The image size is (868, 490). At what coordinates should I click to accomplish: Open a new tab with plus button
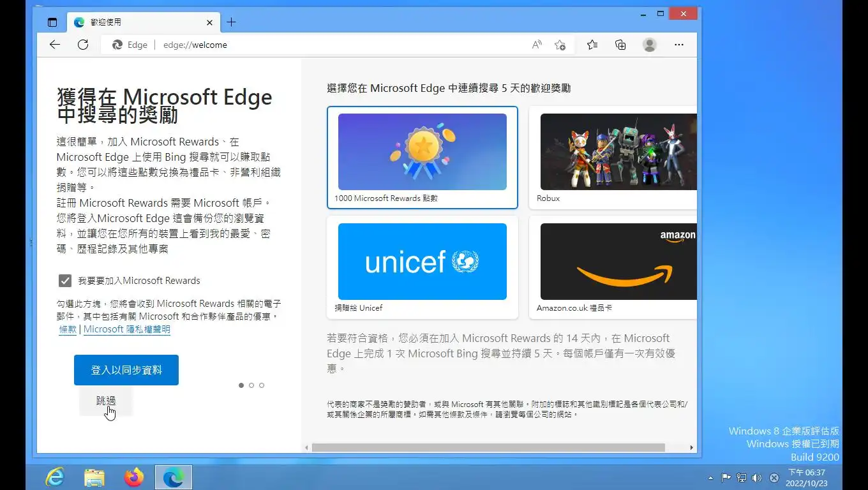231,22
